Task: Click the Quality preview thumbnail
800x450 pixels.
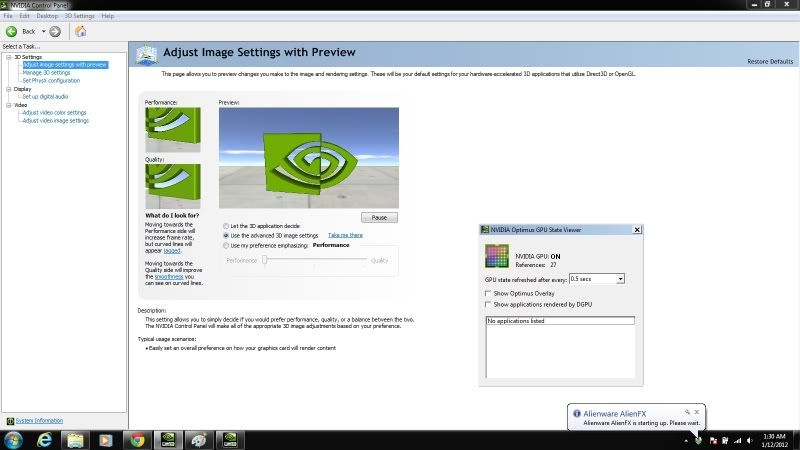Action: tap(172, 186)
